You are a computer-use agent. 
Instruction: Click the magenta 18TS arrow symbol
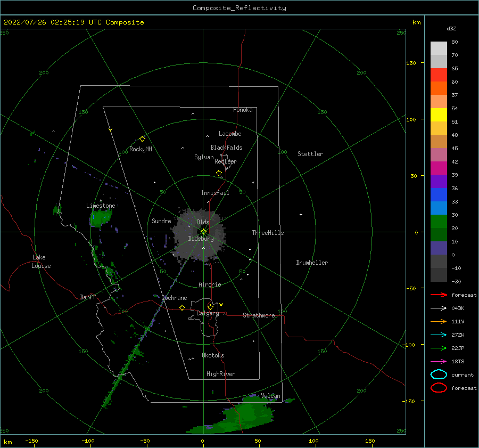[x=439, y=362]
